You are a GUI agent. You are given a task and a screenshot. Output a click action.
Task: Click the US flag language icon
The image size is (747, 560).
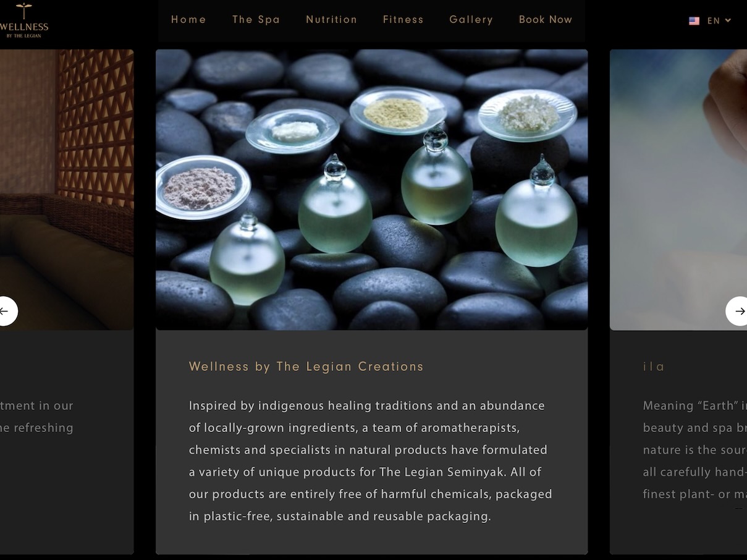point(694,20)
